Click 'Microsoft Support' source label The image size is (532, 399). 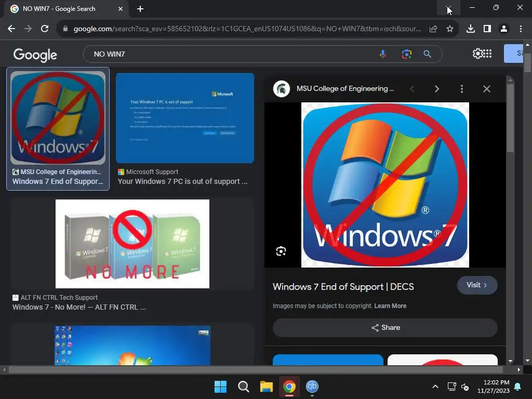(152, 171)
